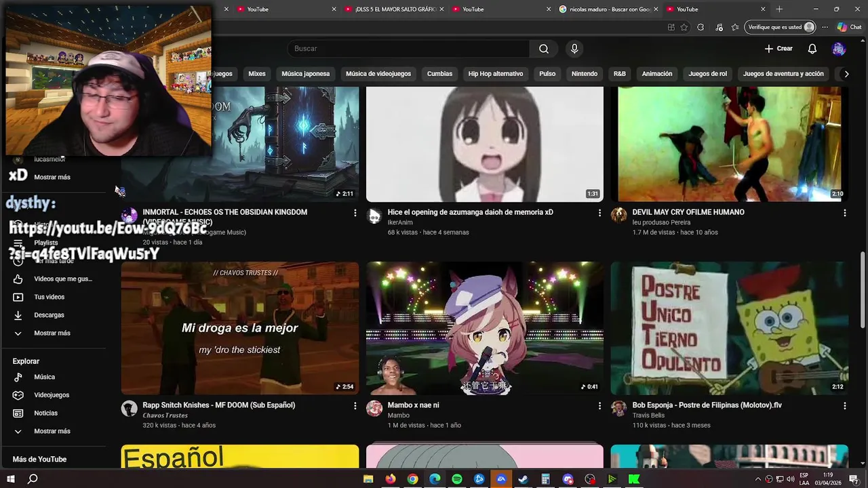The image size is (868, 488).
Task: Click IkerAnim channel avatar
Action: 374,216
